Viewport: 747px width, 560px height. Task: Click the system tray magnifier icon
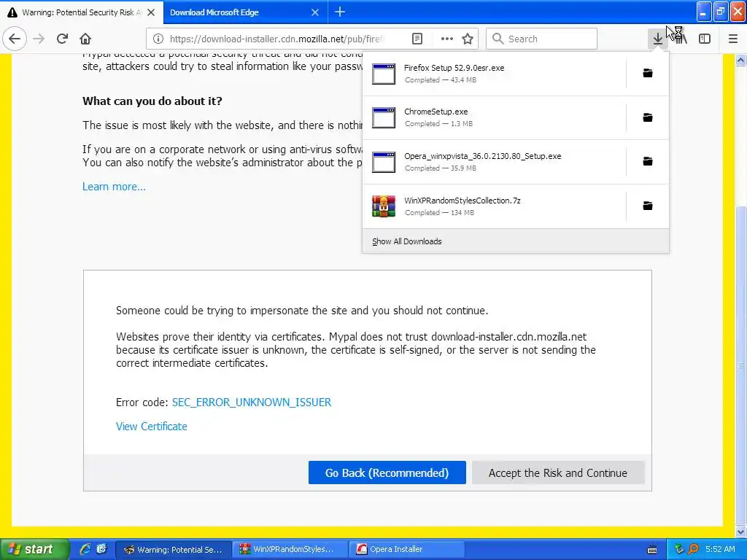pyautogui.click(x=693, y=549)
